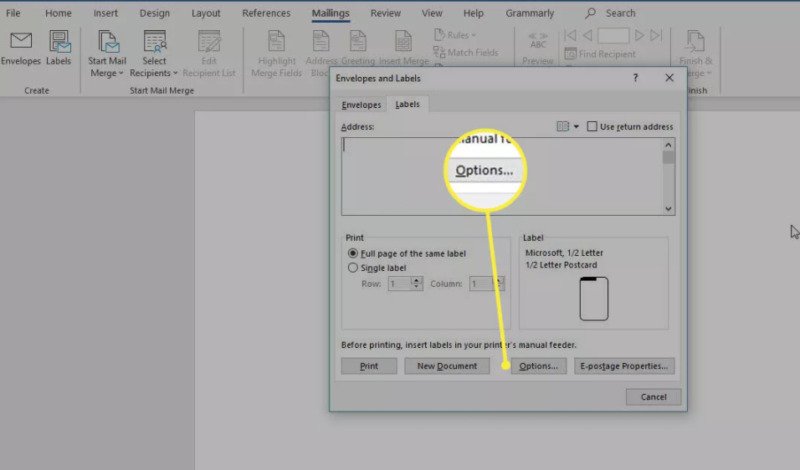Image resolution: width=800 pixels, height=470 pixels.
Task: Click the Print button
Action: coord(369,366)
